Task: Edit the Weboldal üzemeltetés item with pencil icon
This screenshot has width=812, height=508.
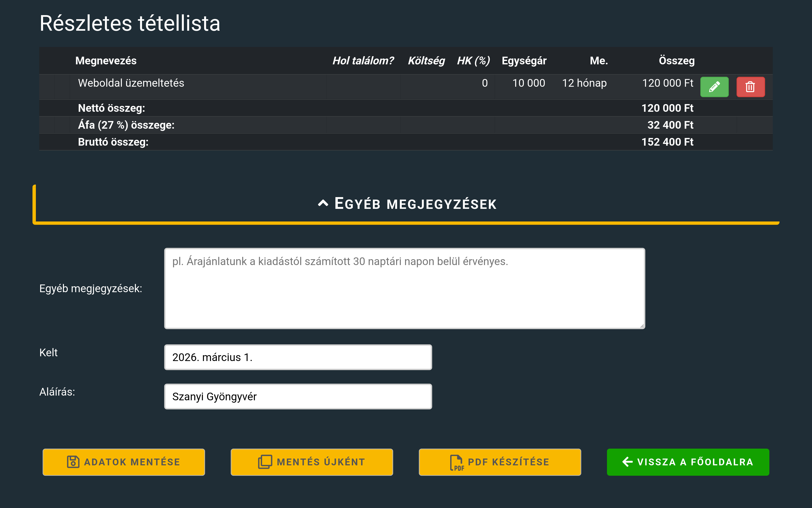Action: [714, 87]
